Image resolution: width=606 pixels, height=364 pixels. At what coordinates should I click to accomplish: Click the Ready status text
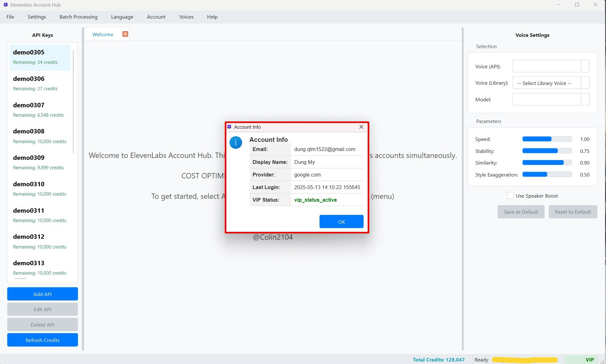(x=481, y=360)
